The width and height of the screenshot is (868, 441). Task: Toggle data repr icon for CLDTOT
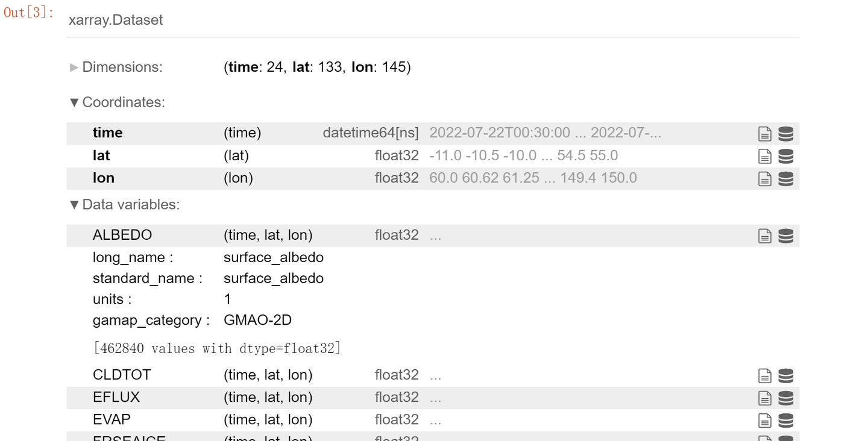[x=785, y=376]
